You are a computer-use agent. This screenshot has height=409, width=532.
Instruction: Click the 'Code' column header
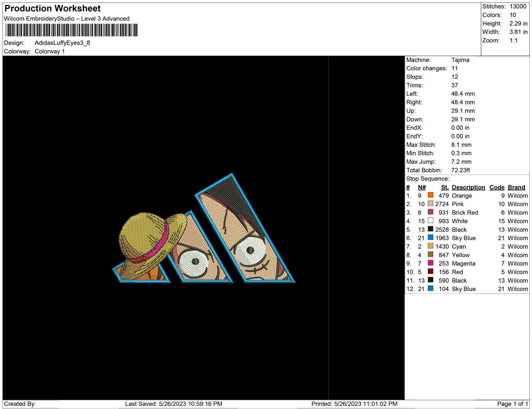497,187
